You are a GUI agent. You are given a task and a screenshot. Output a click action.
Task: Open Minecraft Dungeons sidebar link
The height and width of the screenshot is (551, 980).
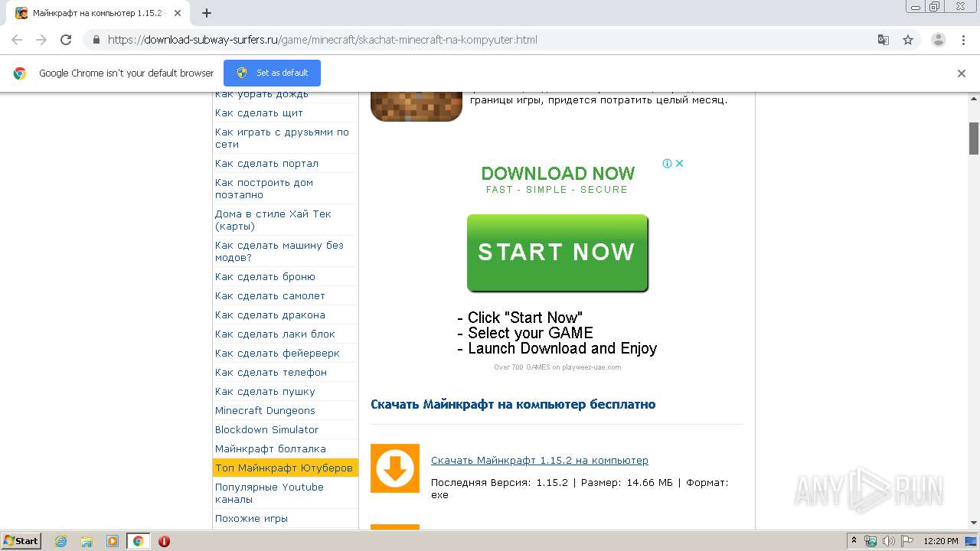(265, 410)
